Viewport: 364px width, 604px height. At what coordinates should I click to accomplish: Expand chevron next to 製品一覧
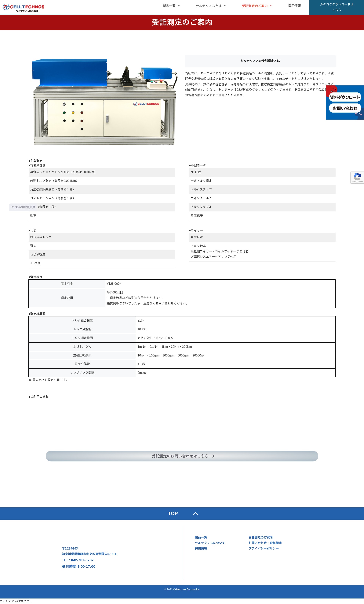179,6
